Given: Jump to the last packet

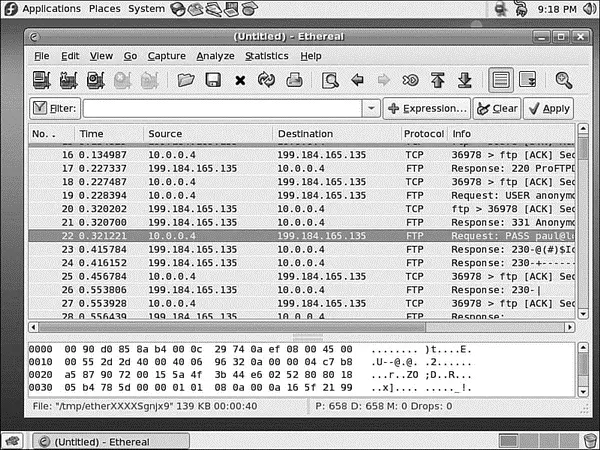Looking at the screenshot, I should [465, 80].
